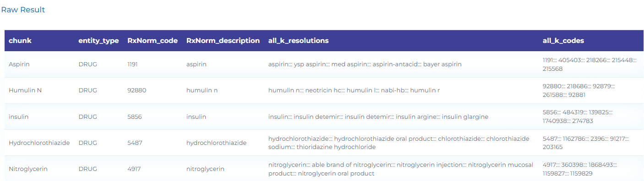The image size is (644, 181).
Task: Click the aspirin all_k_resolutions cell
Action: (365, 64)
